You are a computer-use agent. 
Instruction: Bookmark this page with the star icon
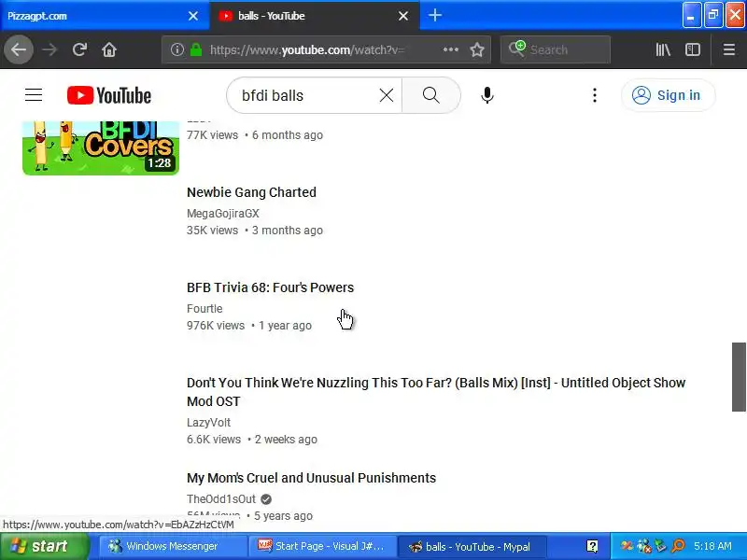477,49
